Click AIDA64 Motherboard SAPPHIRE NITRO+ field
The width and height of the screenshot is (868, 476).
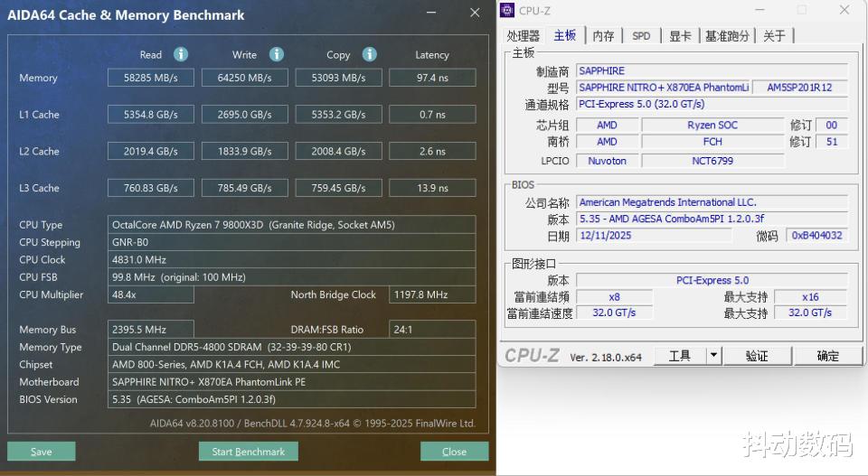point(292,382)
